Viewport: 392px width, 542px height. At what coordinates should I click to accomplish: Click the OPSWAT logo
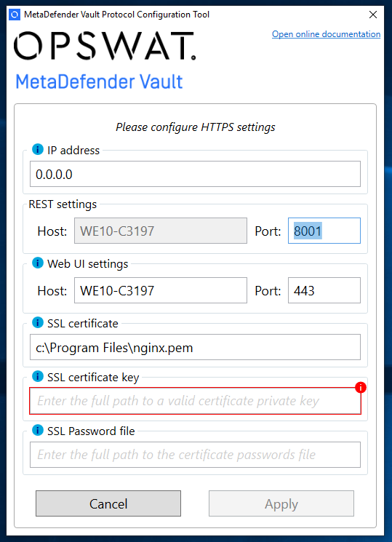point(105,46)
